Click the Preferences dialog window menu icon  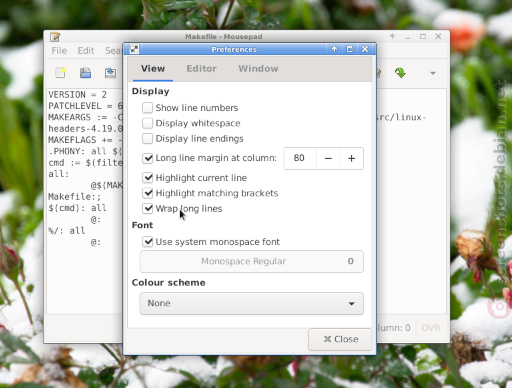click(x=134, y=49)
